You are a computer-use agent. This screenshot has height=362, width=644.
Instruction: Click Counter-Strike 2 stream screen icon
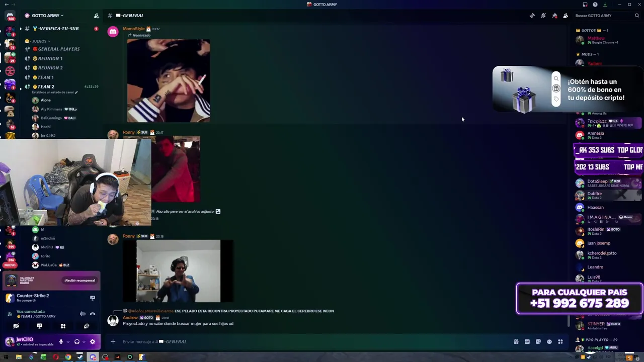(92, 298)
